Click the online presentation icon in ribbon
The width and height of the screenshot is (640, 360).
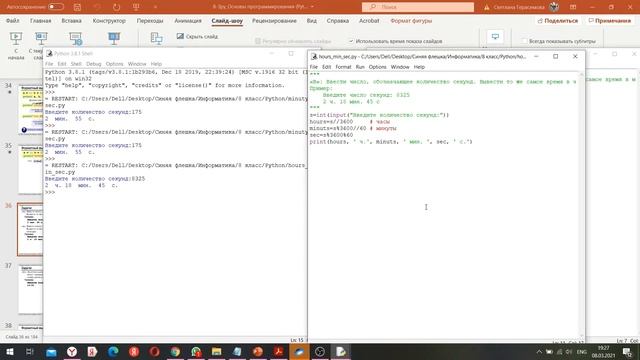click(x=76, y=39)
